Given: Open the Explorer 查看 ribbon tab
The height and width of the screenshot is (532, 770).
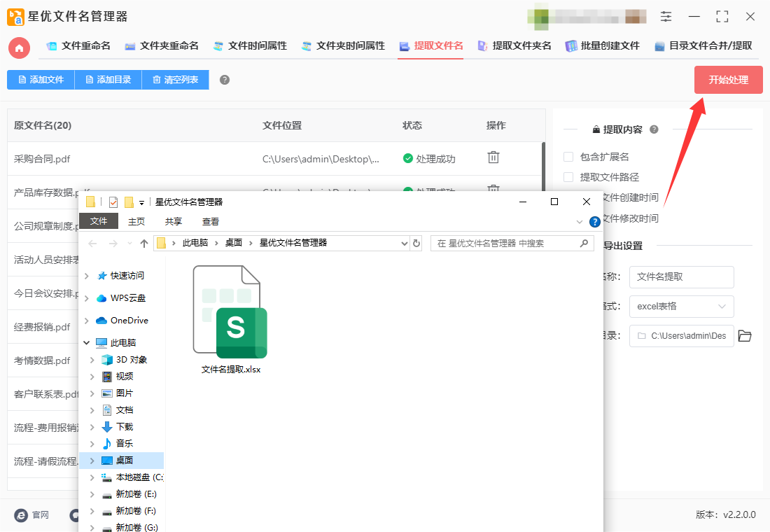Looking at the screenshot, I should [x=211, y=221].
